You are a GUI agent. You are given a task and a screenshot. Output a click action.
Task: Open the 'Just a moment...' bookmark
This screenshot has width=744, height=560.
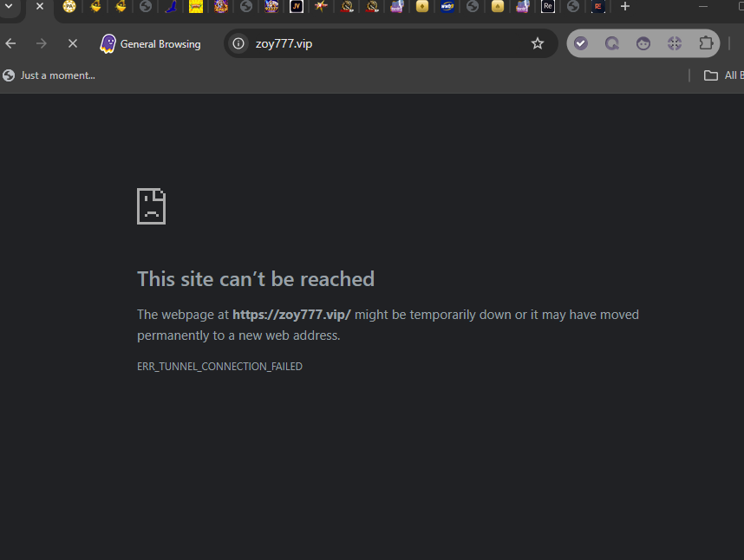pos(49,75)
